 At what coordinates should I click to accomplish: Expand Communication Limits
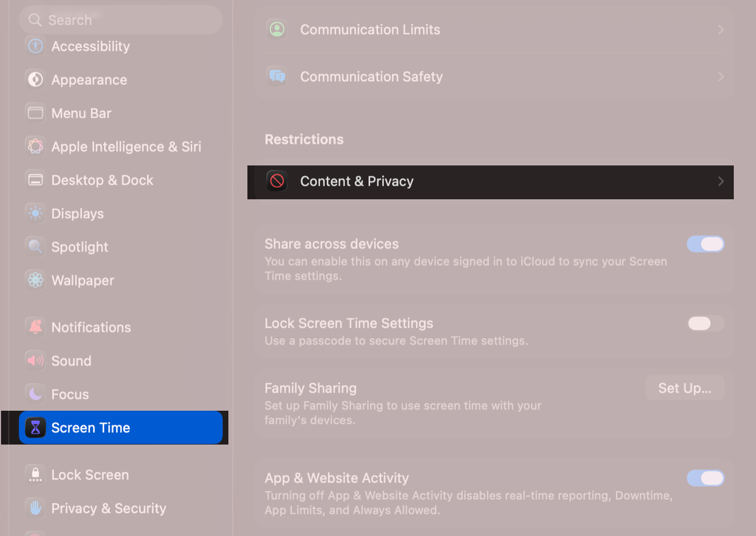click(721, 30)
